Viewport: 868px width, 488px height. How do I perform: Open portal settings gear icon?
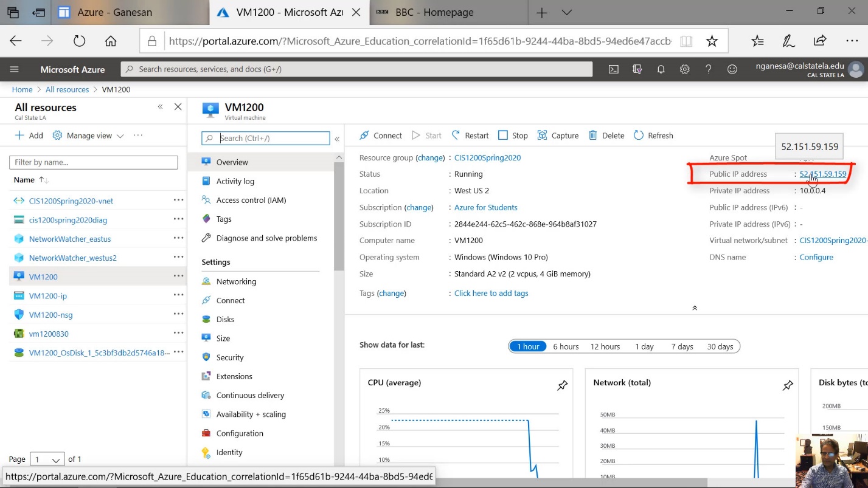(684, 69)
